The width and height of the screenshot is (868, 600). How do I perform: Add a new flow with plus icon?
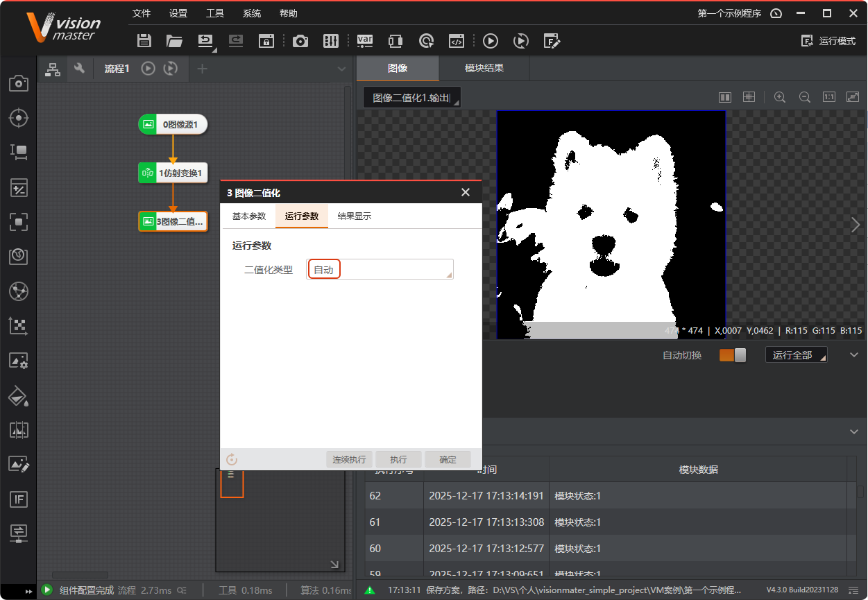[x=202, y=69]
